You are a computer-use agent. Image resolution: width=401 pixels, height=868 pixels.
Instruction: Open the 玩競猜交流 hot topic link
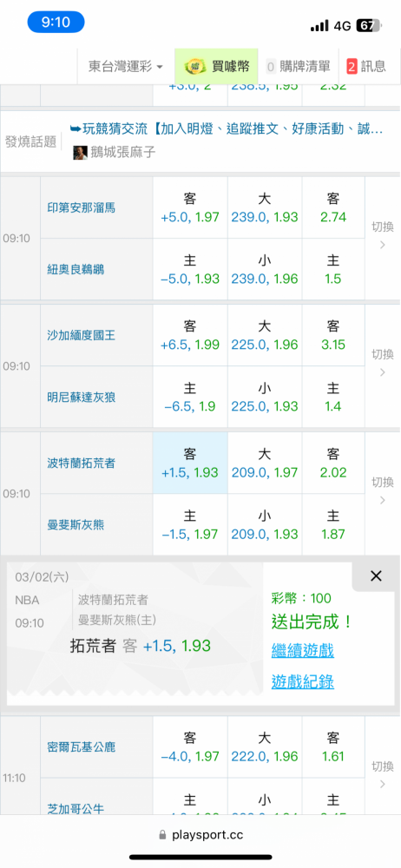(226, 129)
